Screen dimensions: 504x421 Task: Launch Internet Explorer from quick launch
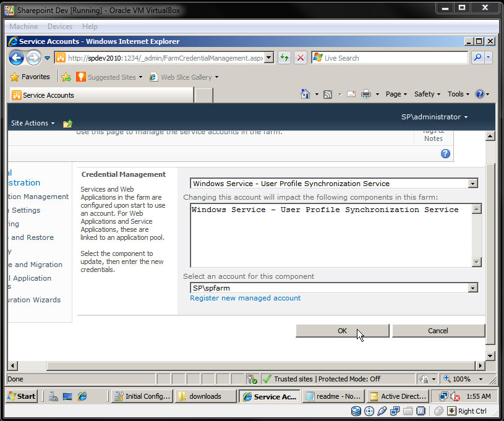coord(82,396)
